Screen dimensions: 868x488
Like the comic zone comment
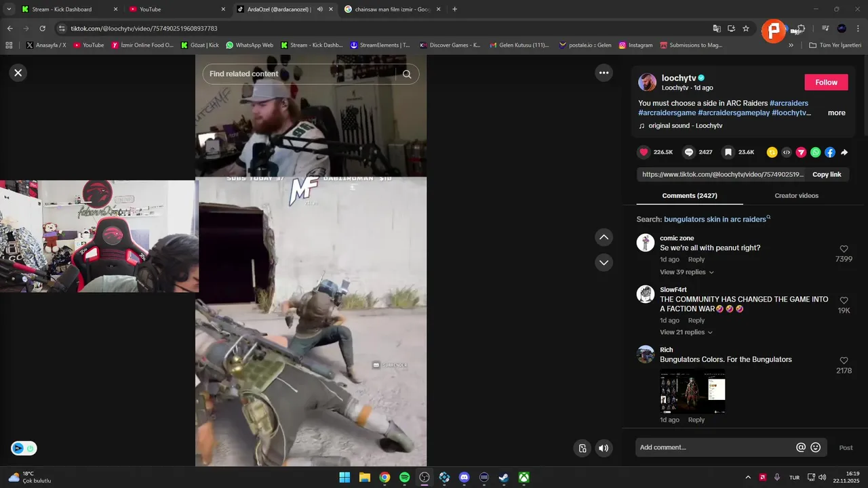coord(844,249)
